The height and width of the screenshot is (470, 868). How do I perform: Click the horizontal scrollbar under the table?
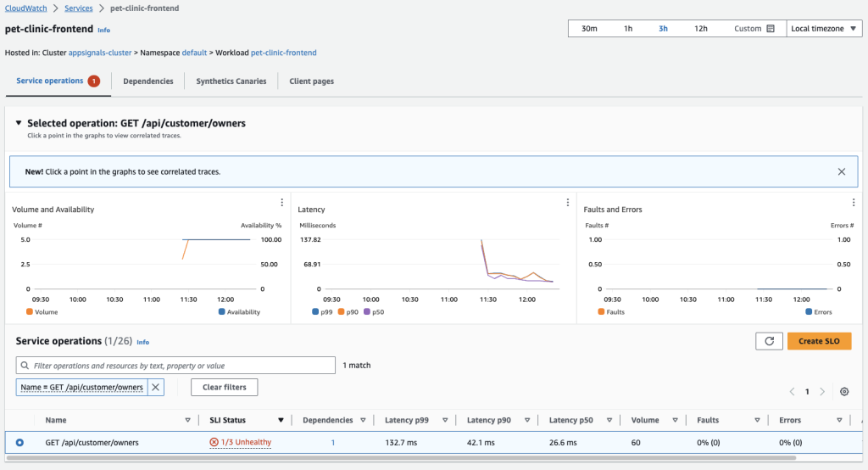pyautogui.click(x=401, y=458)
